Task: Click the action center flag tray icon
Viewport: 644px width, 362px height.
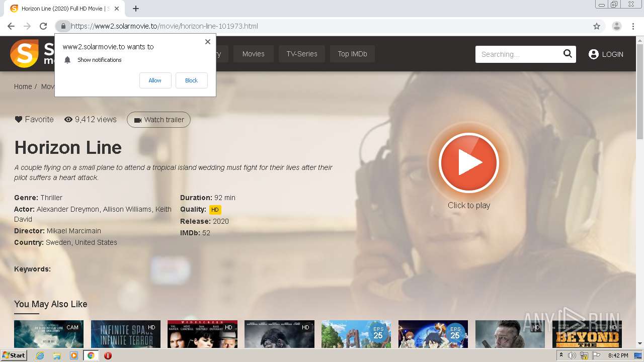Action: click(x=596, y=355)
